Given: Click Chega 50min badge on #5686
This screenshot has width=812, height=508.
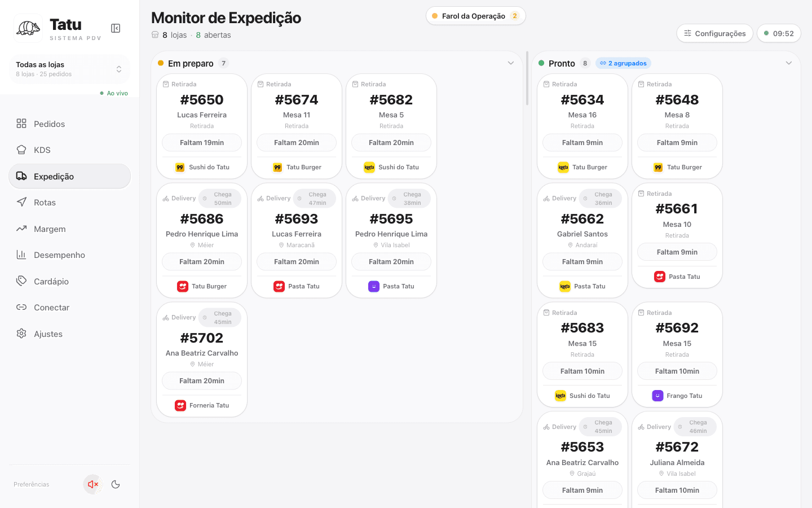Looking at the screenshot, I should click(220, 199).
